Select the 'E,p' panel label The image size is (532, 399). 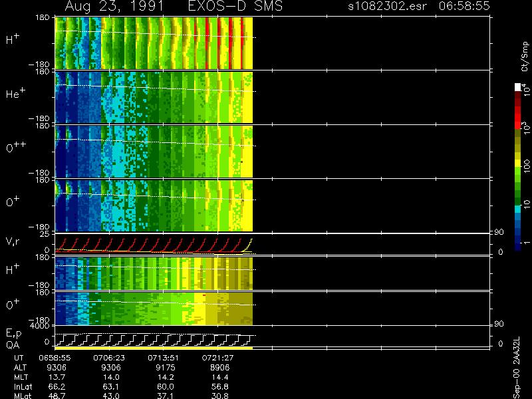tap(13, 334)
